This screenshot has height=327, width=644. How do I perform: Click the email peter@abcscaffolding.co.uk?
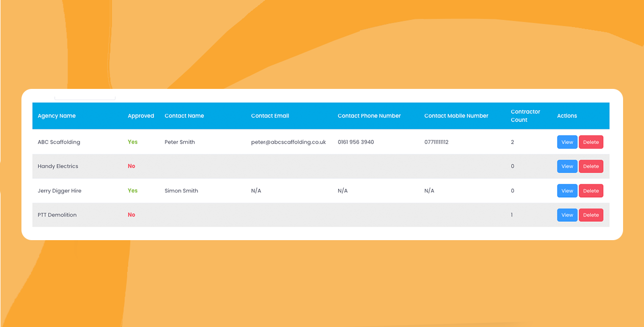click(289, 142)
